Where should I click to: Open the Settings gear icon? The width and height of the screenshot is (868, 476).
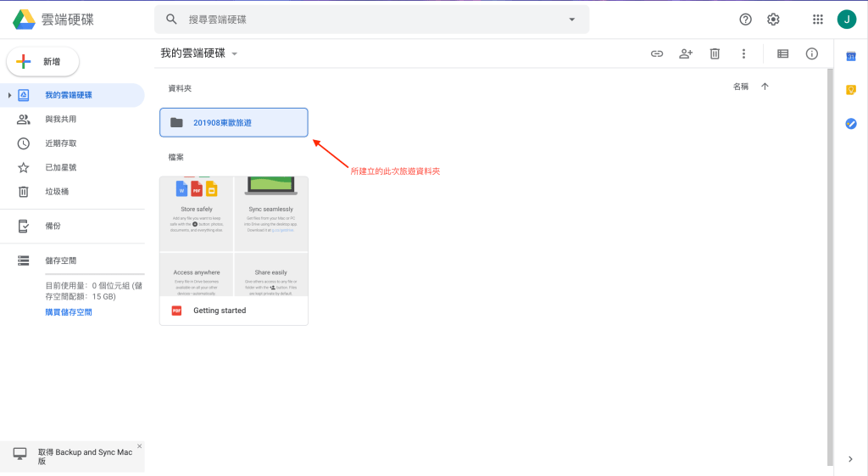(x=773, y=20)
